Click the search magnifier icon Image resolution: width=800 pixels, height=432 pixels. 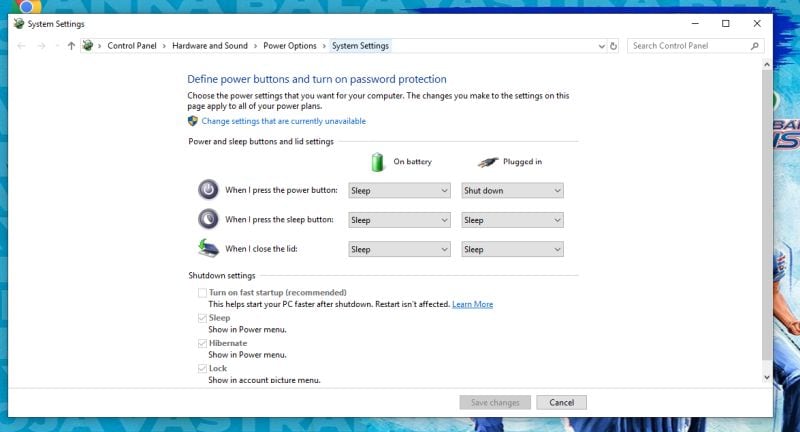pos(754,46)
